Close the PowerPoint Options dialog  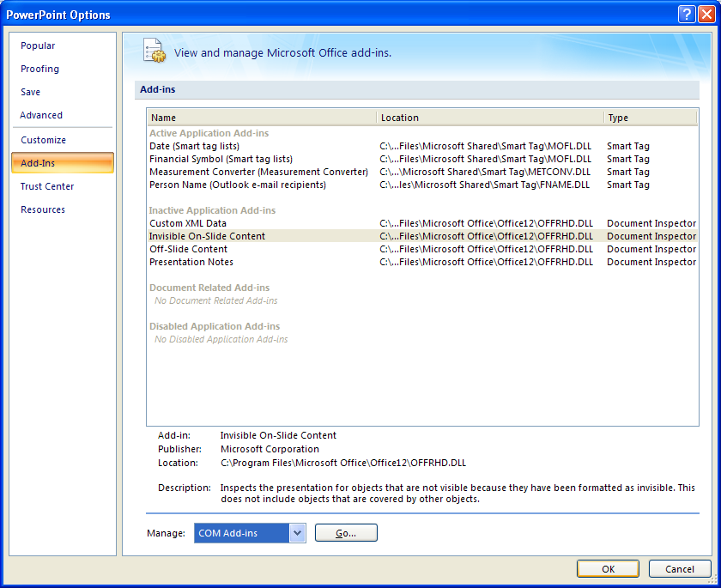pyautogui.click(x=706, y=15)
